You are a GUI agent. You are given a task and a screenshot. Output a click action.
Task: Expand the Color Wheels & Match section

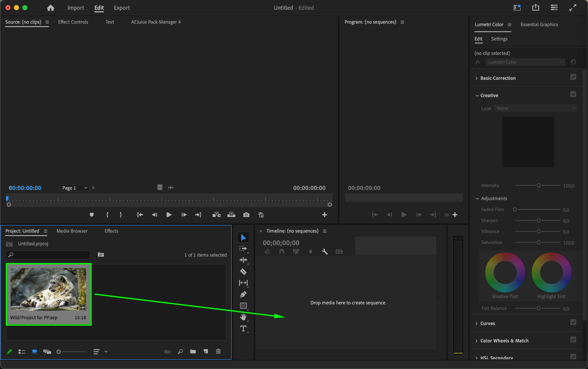pyautogui.click(x=504, y=341)
